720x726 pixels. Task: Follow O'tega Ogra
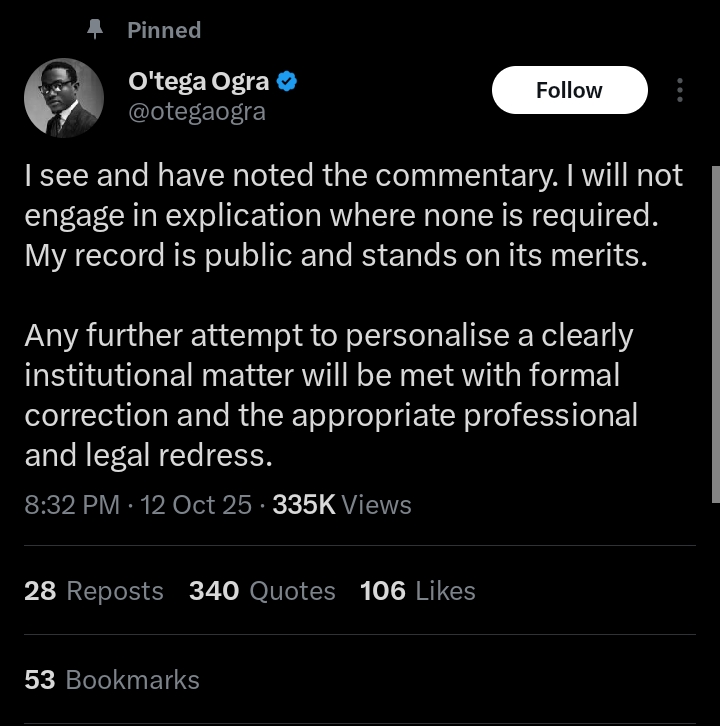coord(569,90)
